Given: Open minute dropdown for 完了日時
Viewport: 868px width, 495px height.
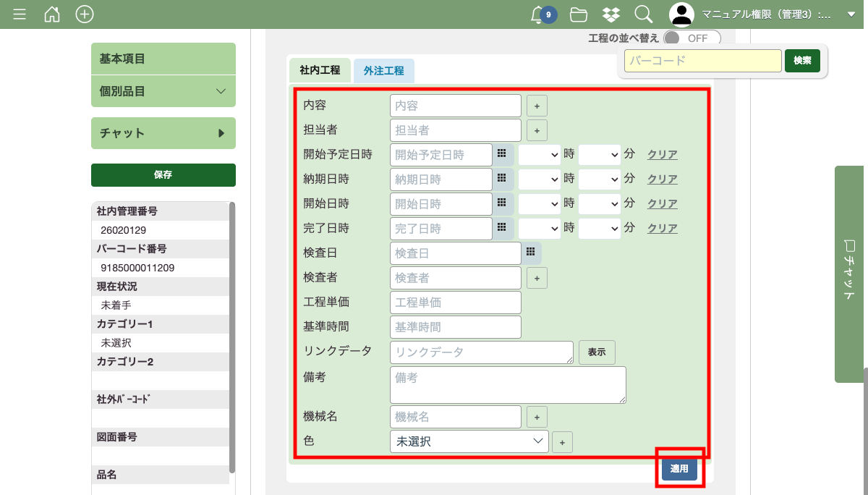Looking at the screenshot, I should 600,228.
